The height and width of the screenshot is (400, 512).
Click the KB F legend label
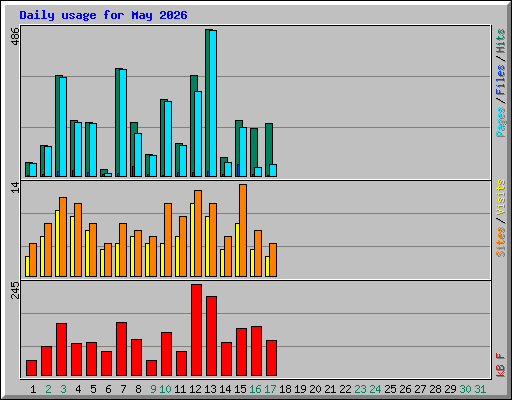[501, 365]
